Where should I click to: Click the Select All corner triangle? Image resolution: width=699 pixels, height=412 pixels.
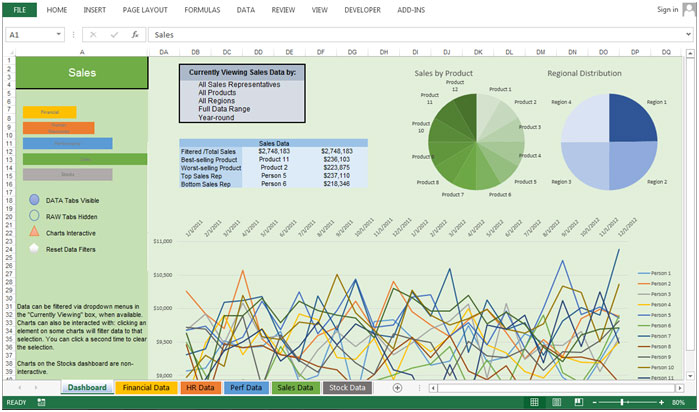tap(12, 53)
